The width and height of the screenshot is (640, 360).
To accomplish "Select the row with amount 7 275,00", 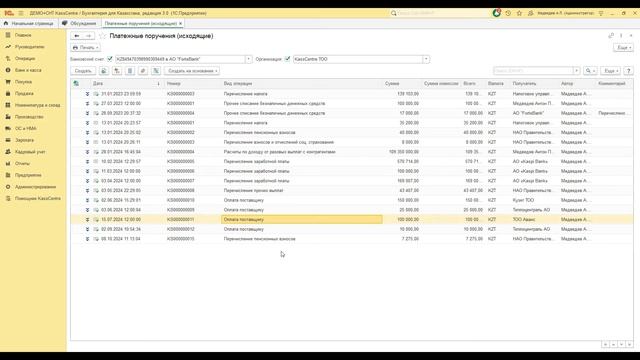I will click(x=351, y=239).
